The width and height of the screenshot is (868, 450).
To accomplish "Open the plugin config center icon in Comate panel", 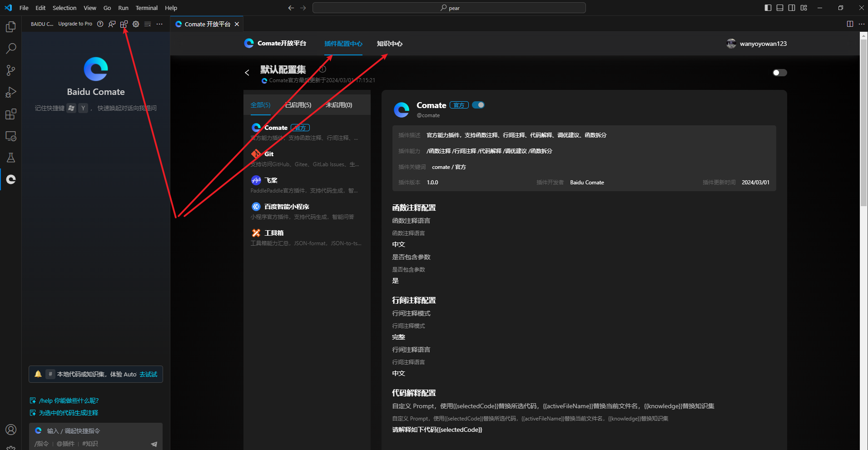I will point(124,24).
